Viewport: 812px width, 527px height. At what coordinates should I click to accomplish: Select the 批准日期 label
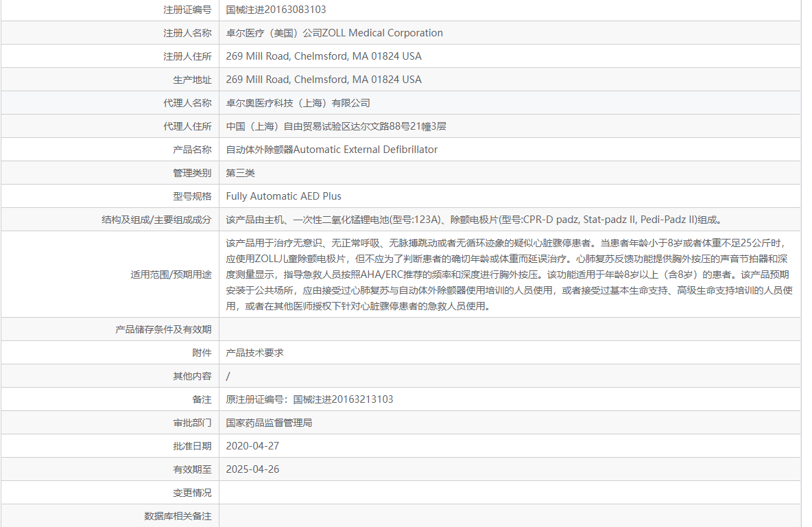192,446
